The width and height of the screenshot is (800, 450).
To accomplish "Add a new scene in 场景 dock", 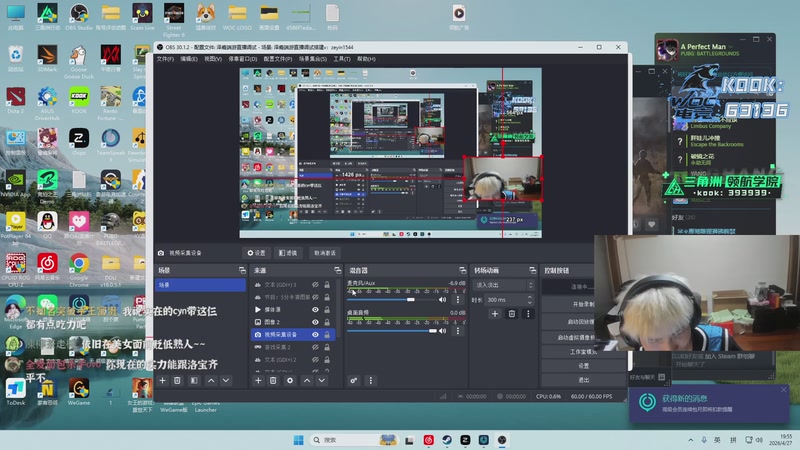I will (163, 381).
